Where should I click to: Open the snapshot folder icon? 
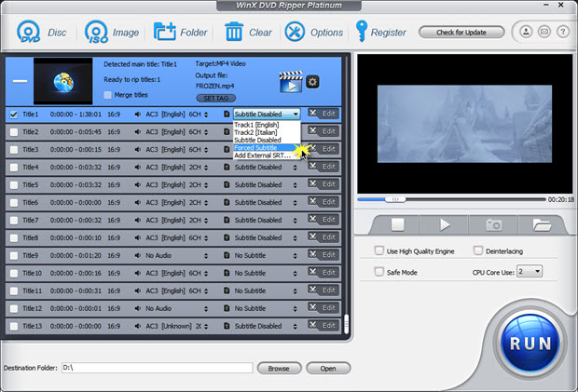tap(542, 224)
